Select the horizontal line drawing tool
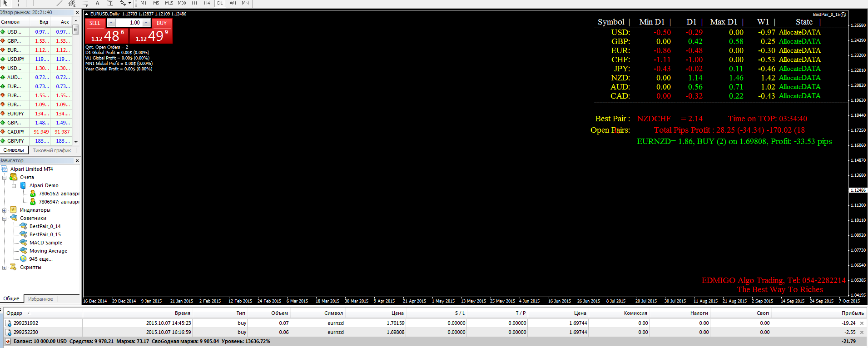This screenshot has width=868, height=348. tap(46, 3)
